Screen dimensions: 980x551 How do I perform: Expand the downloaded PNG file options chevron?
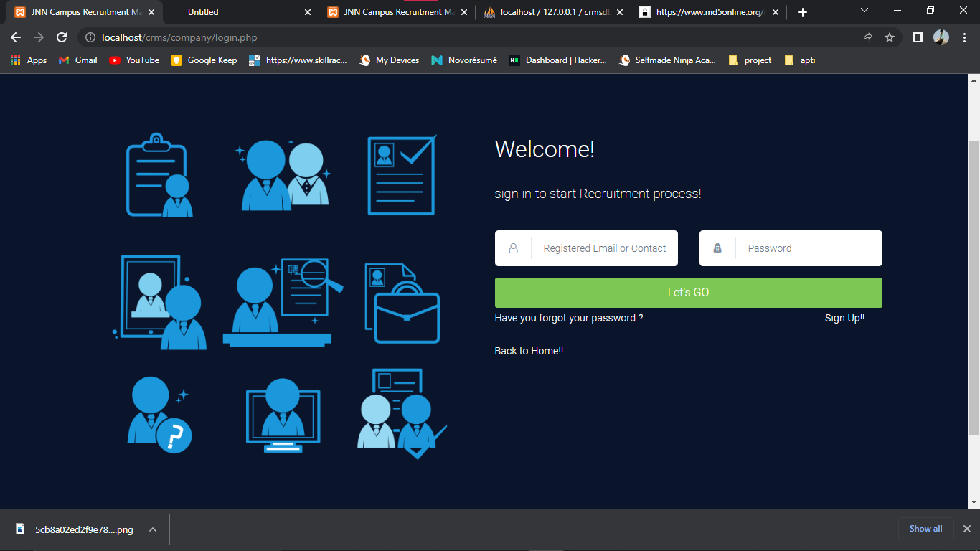tap(151, 529)
